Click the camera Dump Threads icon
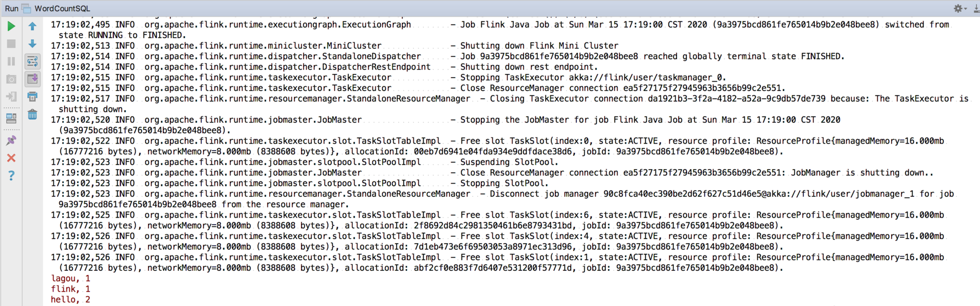Viewport: 980px width, 306px height. click(x=11, y=79)
